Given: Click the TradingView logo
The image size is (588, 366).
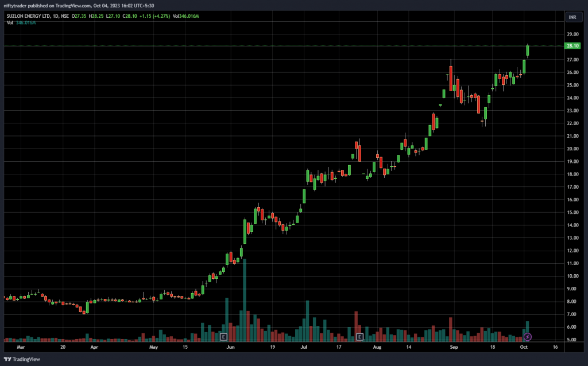Looking at the screenshot, I should [22, 359].
